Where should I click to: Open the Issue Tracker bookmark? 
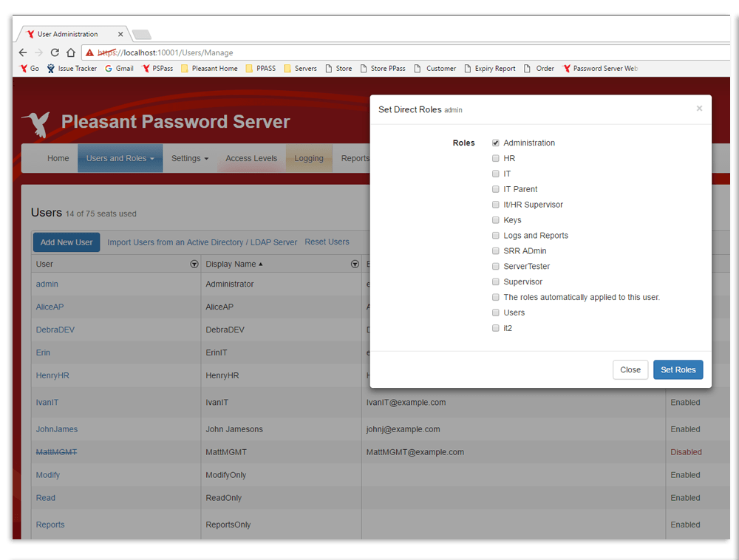(x=72, y=69)
